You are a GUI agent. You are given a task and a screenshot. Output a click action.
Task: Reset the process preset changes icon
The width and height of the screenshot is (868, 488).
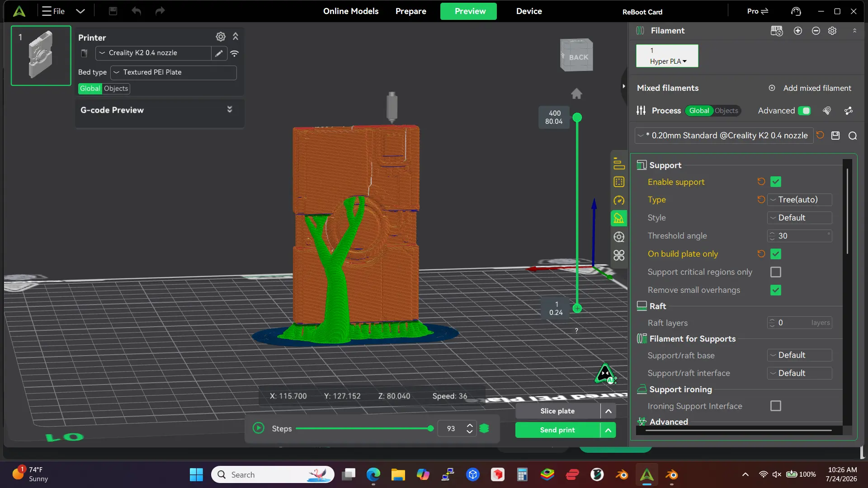pos(820,135)
